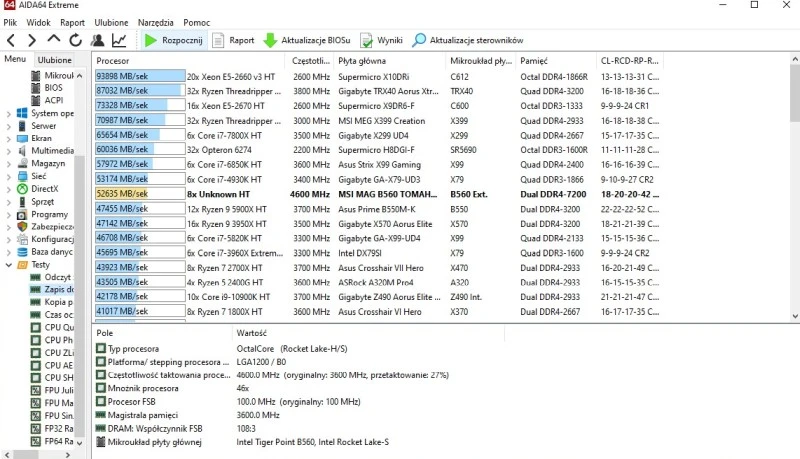
Task: Open the user profile icon in toolbar
Action: 97,41
